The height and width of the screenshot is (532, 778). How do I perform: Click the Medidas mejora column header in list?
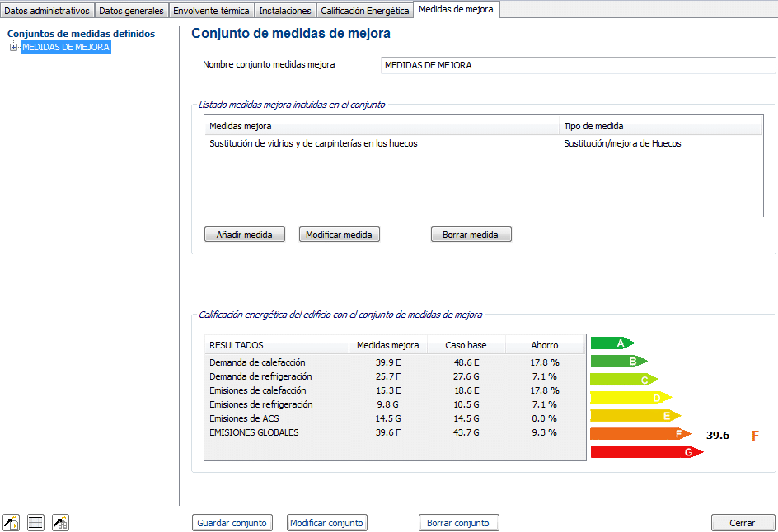tap(381, 126)
